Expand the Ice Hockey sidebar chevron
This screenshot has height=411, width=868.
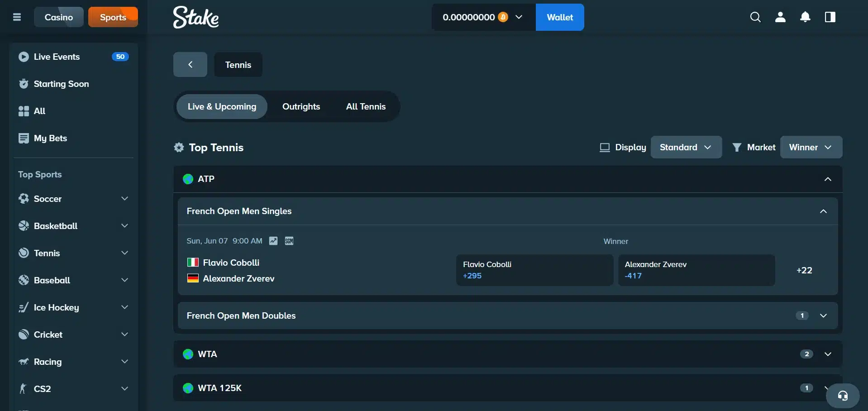[x=124, y=307]
